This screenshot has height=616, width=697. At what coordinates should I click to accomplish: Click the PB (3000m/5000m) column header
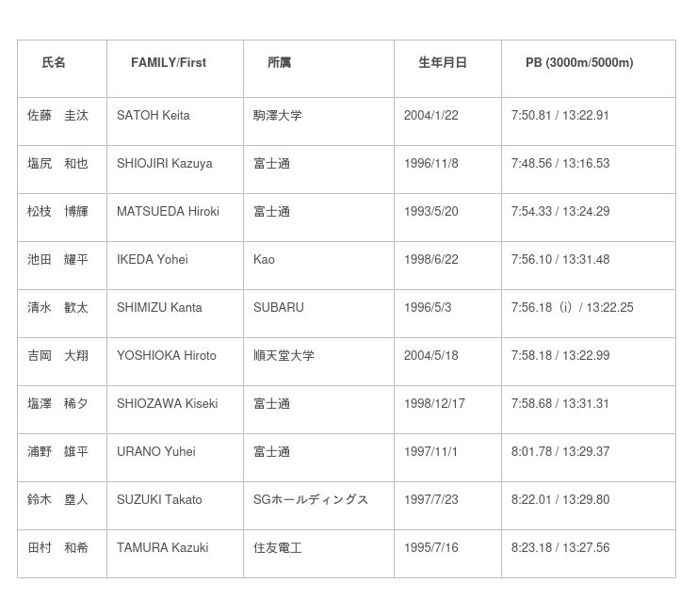(579, 63)
